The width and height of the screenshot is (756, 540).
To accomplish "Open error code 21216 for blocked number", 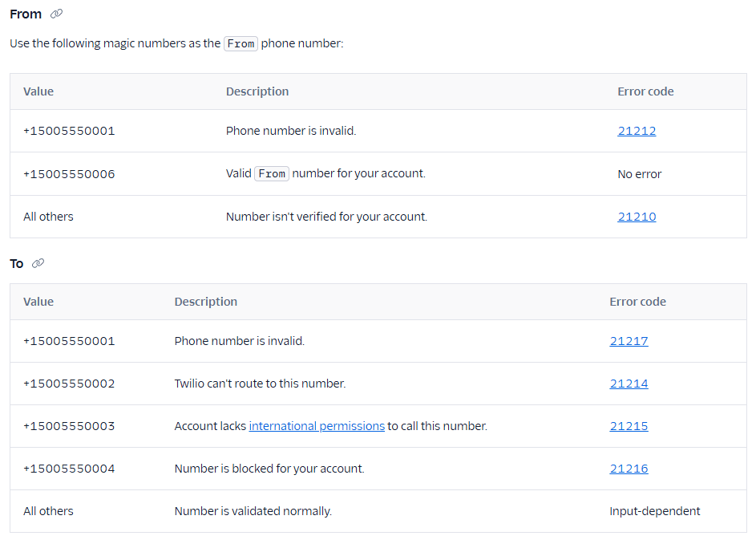I will tap(629, 469).
